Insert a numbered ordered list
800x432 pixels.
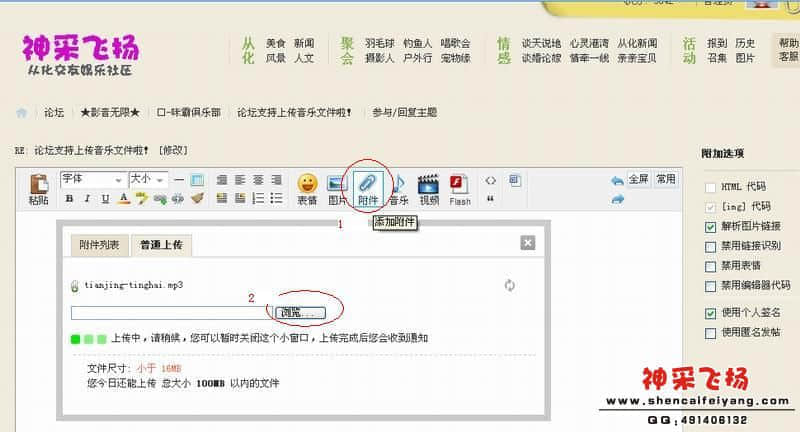coord(258,198)
